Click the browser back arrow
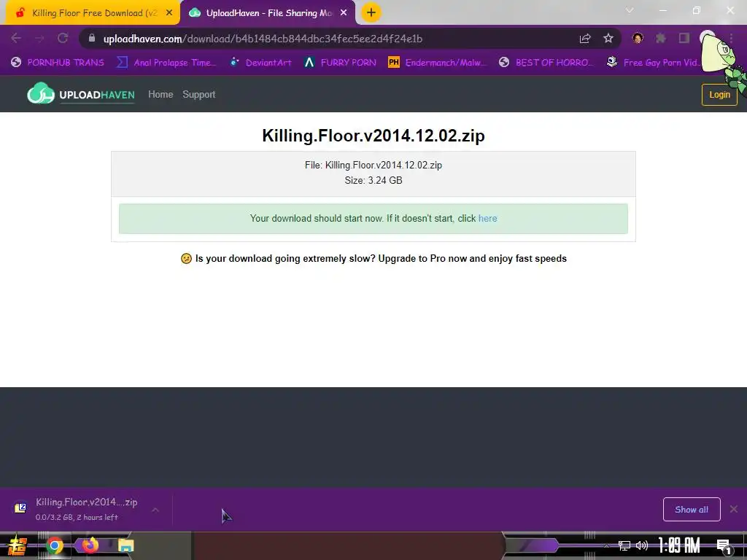The image size is (747, 560). 16,38
